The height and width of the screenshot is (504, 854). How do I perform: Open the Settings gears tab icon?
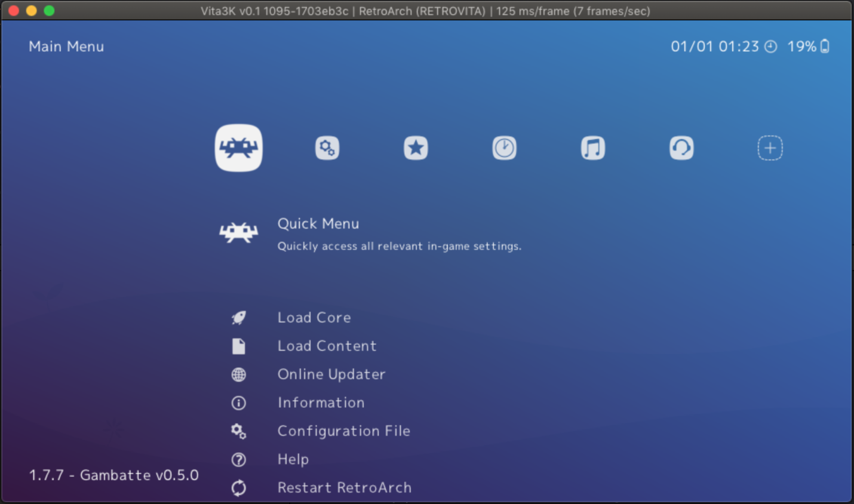pos(327,148)
